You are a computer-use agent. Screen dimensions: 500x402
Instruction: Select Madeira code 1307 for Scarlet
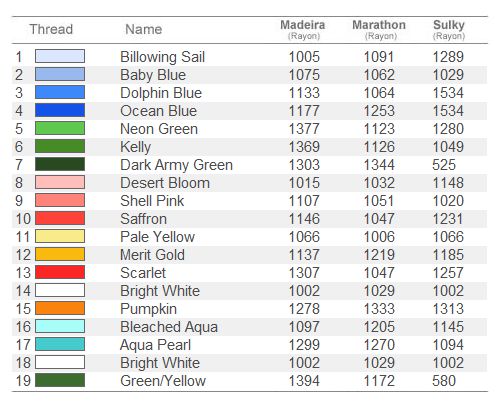(304, 273)
